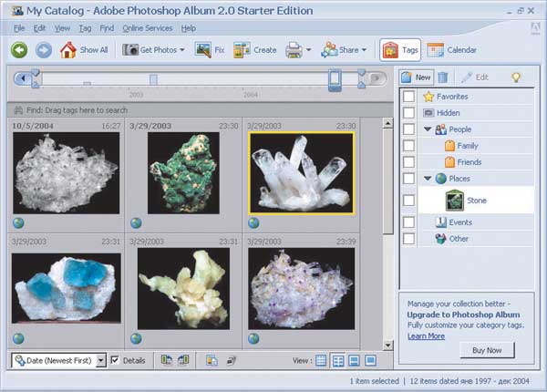The width and height of the screenshot is (547, 392).
Task: Click the printer icon
Action: click(294, 50)
